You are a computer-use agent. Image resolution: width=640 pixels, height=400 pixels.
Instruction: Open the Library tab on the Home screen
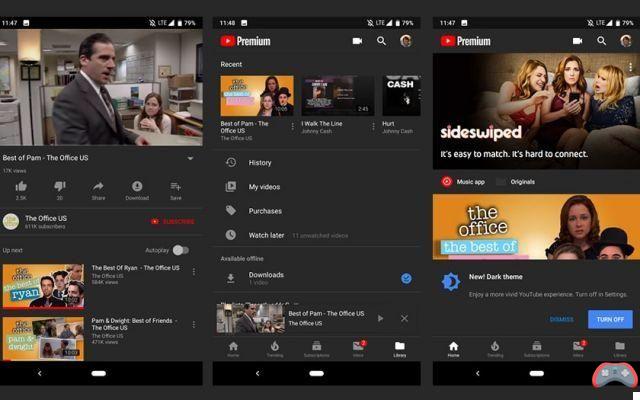620,349
